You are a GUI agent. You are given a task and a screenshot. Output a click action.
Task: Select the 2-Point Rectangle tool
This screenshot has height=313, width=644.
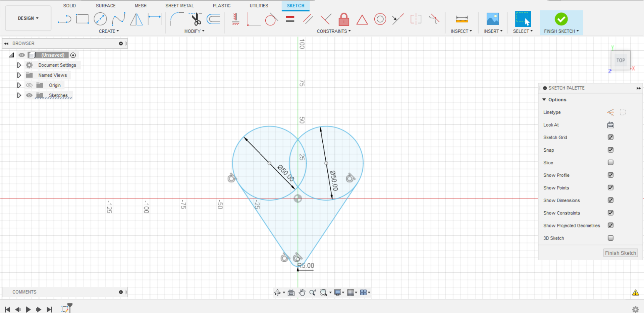[82, 19]
